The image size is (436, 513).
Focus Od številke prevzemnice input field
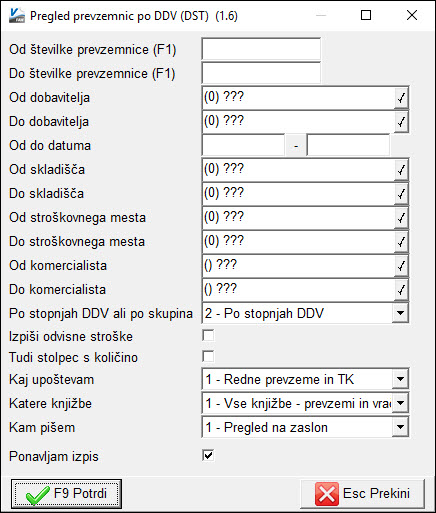click(261, 49)
